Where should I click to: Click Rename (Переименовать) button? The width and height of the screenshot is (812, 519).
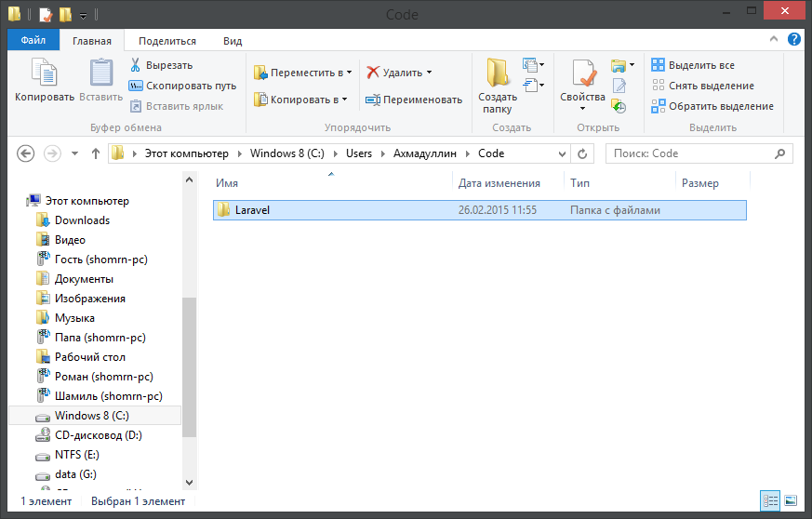coord(414,100)
